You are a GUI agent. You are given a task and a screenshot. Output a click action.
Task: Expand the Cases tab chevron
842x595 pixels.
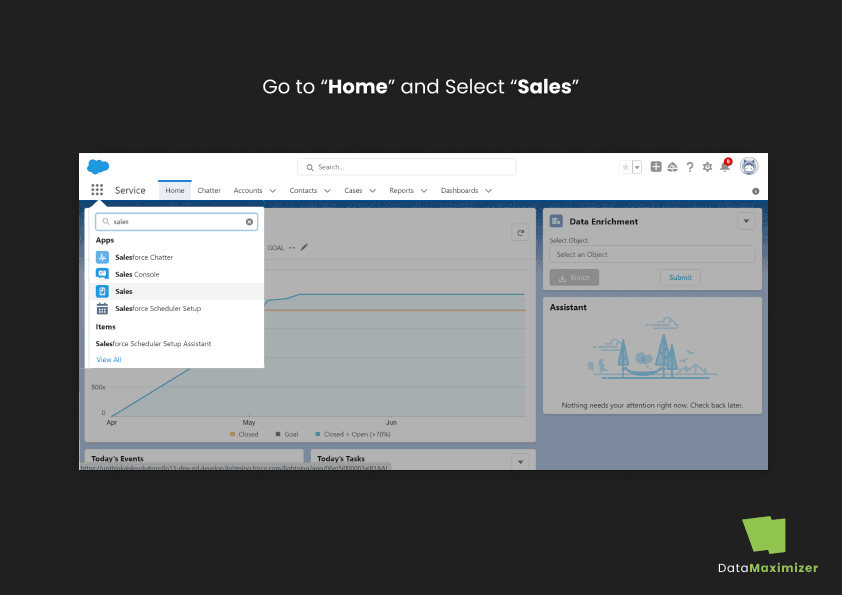click(373, 191)
